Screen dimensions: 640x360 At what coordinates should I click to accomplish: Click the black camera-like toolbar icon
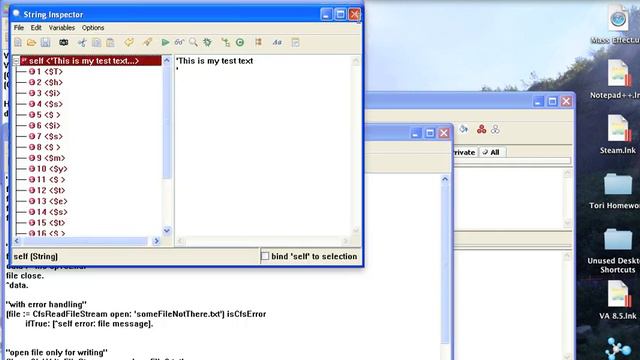pos(64,42)
